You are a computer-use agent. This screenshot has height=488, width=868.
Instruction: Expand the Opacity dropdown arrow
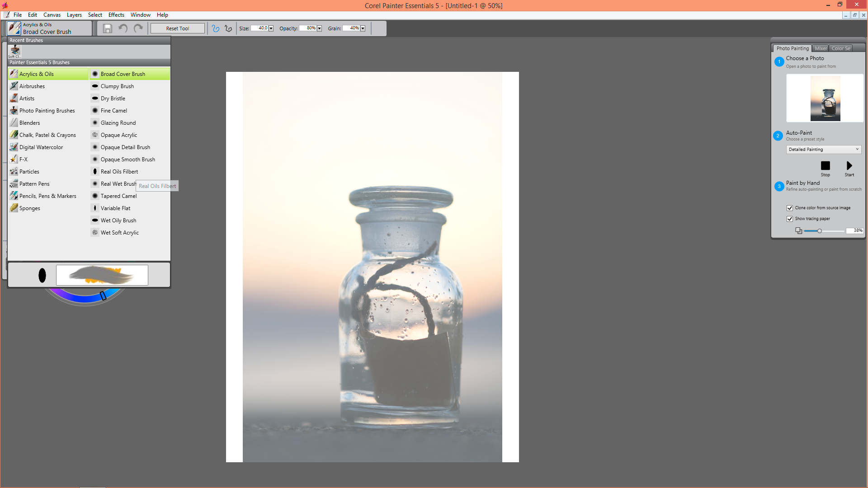[319, 28]
